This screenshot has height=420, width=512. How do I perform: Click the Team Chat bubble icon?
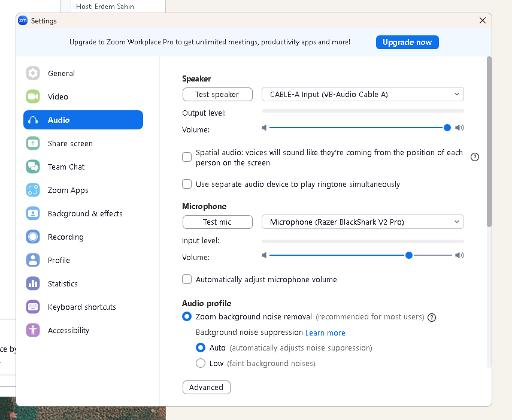[x=33, y=167]
